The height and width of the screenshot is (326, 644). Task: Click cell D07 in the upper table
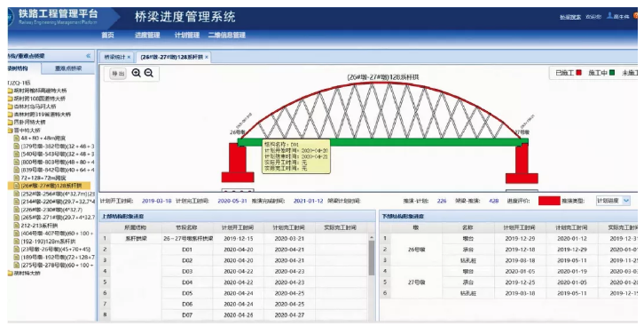(x=187, y=315)
